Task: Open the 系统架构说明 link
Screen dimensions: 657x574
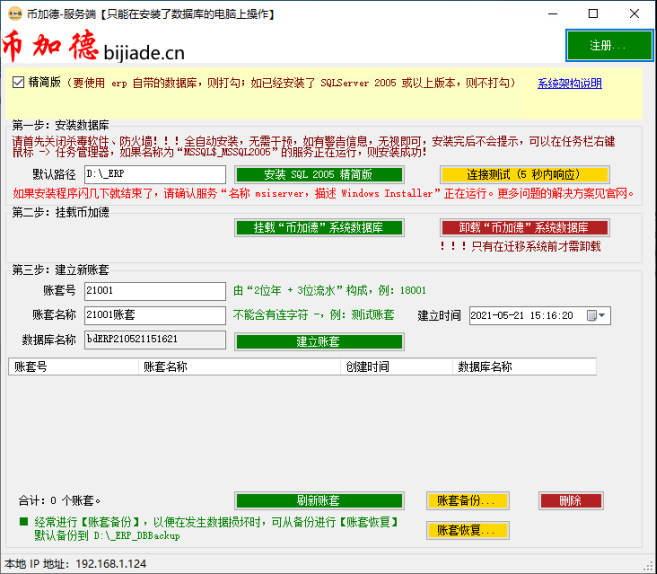Action: pyautogui.click(x=569, y=83)
